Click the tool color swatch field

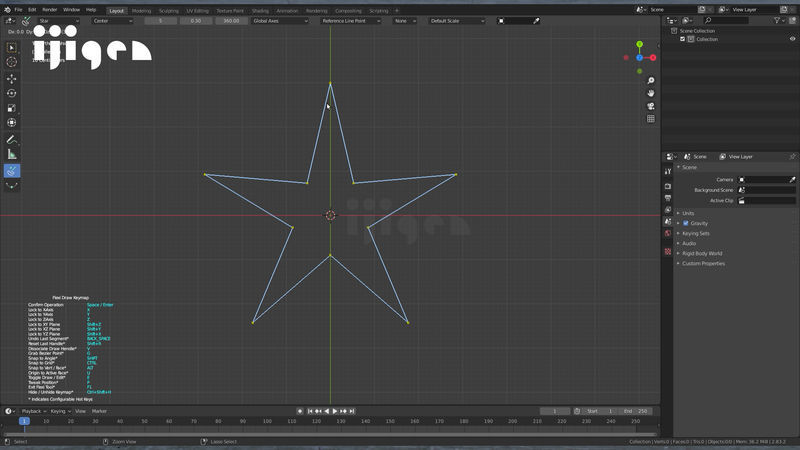click(518, 21)
